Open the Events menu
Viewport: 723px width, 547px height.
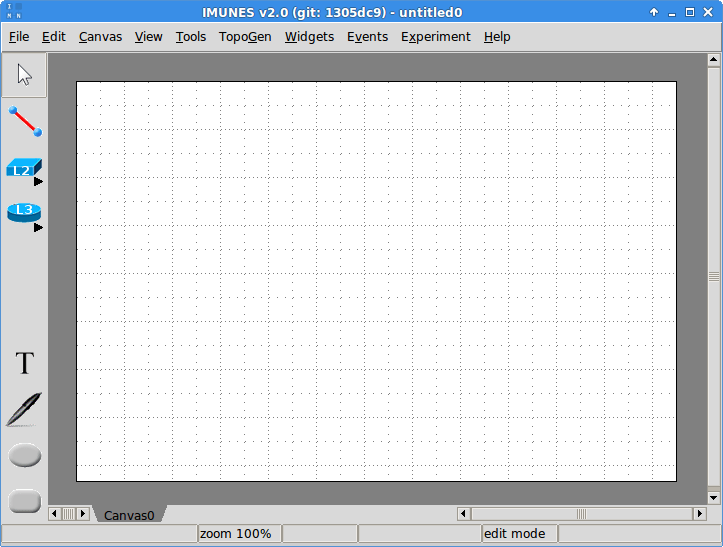pos(367,37)
